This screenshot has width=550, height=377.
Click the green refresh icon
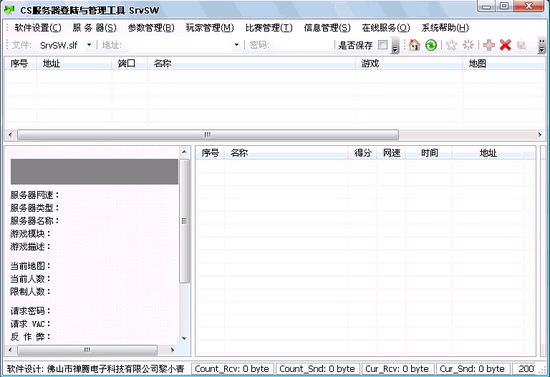(431, 45)
